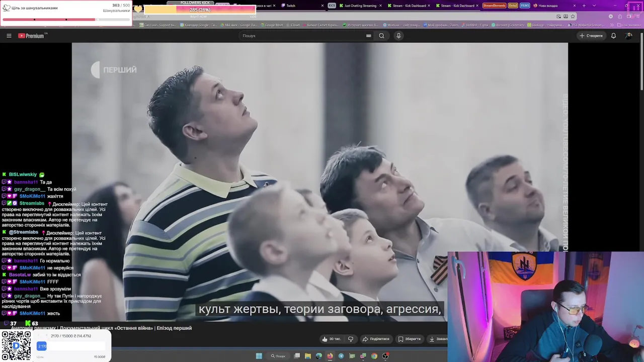644x362 pixels.
Task: Open the Google Meet bookmark
Action: click(272, 25)
